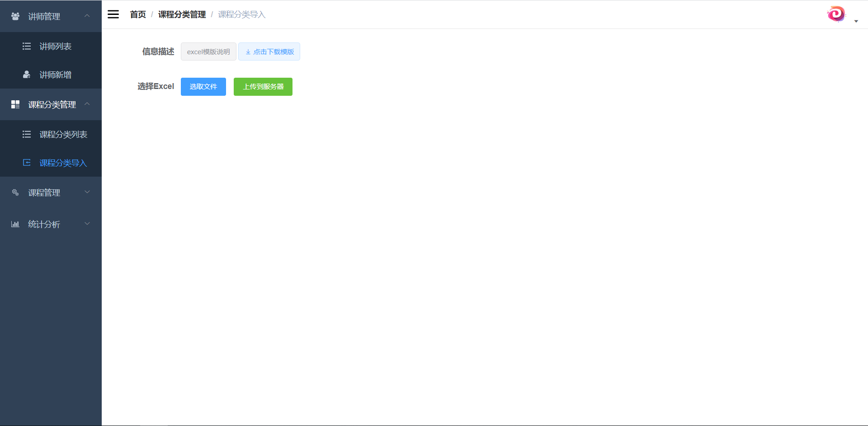Click the 课程分类导入 breadcrumb text
The width and height of the screenshot is (868, 426).
[x=242, y=14]
